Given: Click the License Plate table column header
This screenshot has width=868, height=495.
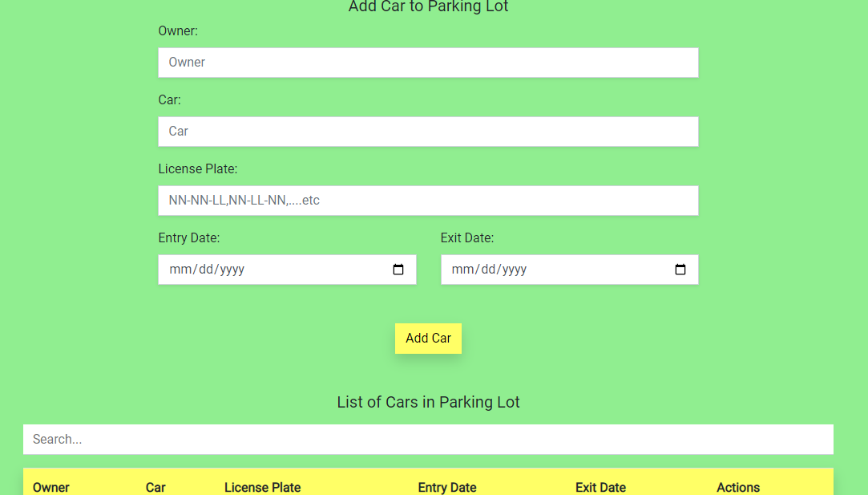Looking at the screenshot, I should 262,487.
